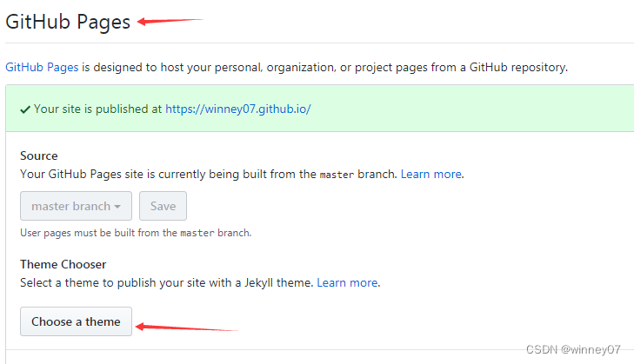Click the green checkmark icon in the banner

pyautogui.click(x=25, y=109)
